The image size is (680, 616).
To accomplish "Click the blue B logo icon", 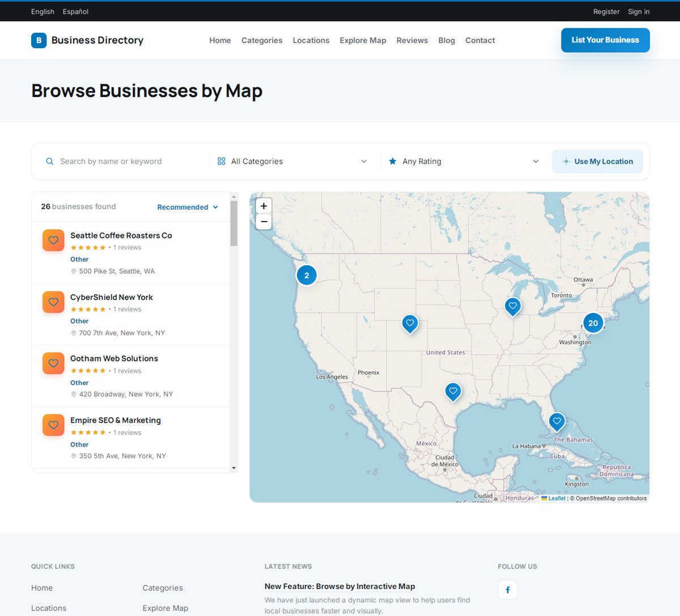I will tap(39, 40).
